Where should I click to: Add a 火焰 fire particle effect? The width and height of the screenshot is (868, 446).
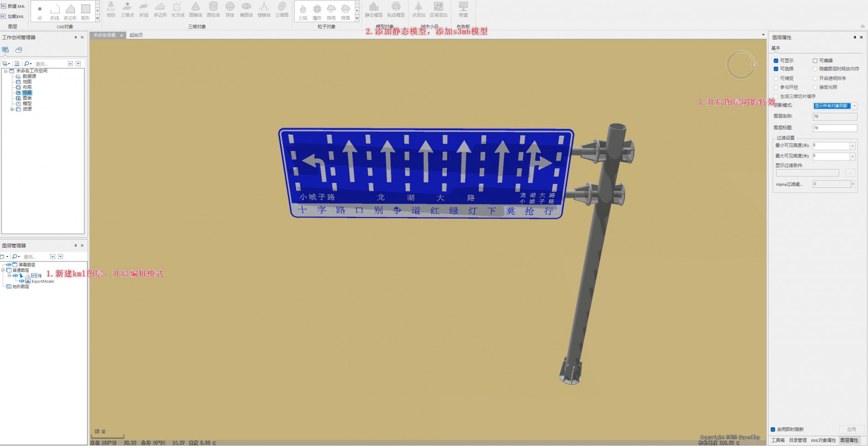(303, 12)
